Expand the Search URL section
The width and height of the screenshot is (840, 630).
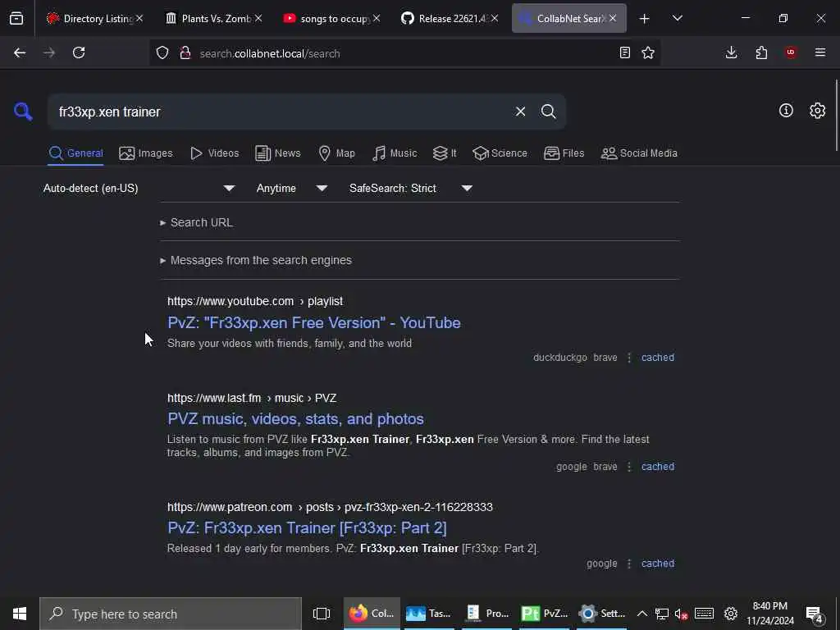197,222
